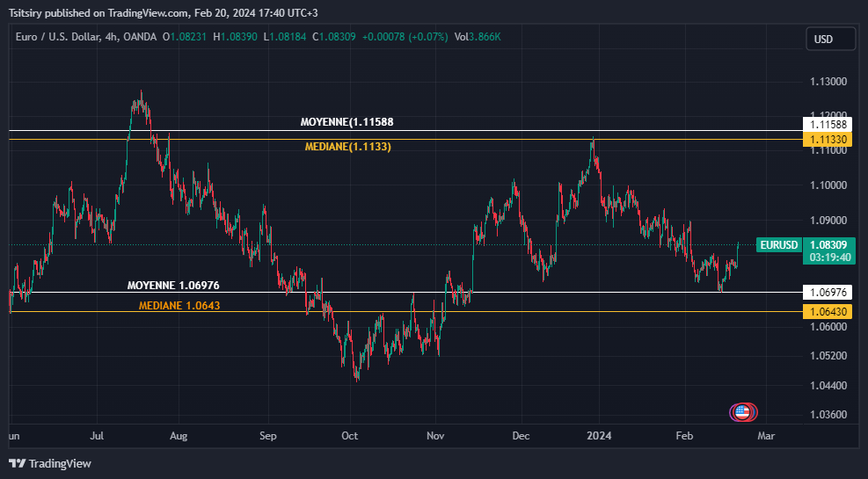Click the +0.00078 (+0.07%) change value
This screenshot has width=868, height=479.
click(405, 37)
